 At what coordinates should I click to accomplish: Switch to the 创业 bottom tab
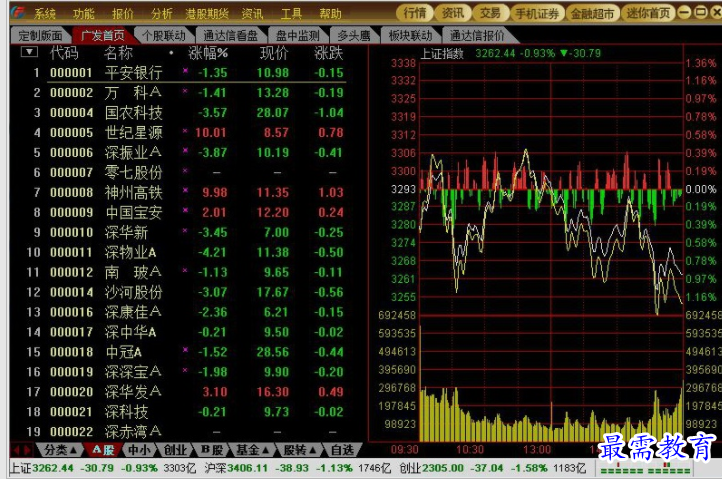175,450
